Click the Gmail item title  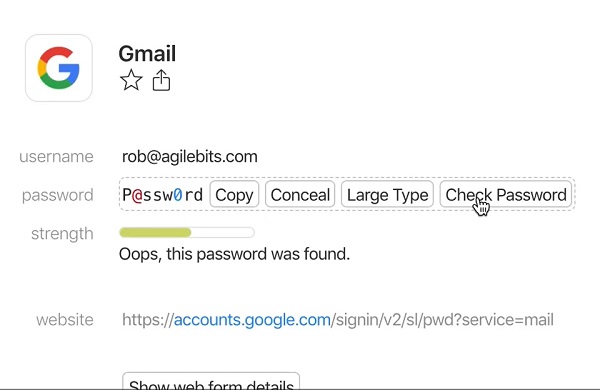[x=147, y=53]
